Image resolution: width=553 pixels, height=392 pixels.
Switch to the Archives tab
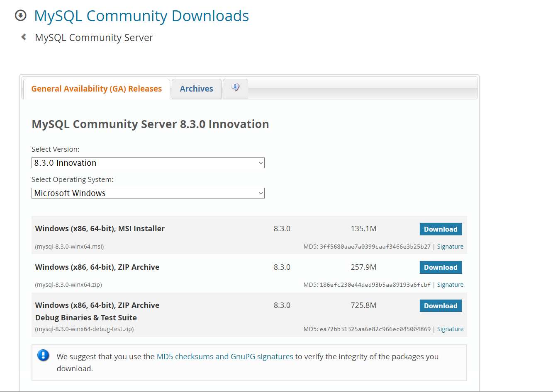pyautogui.click(x=196, y=89)
